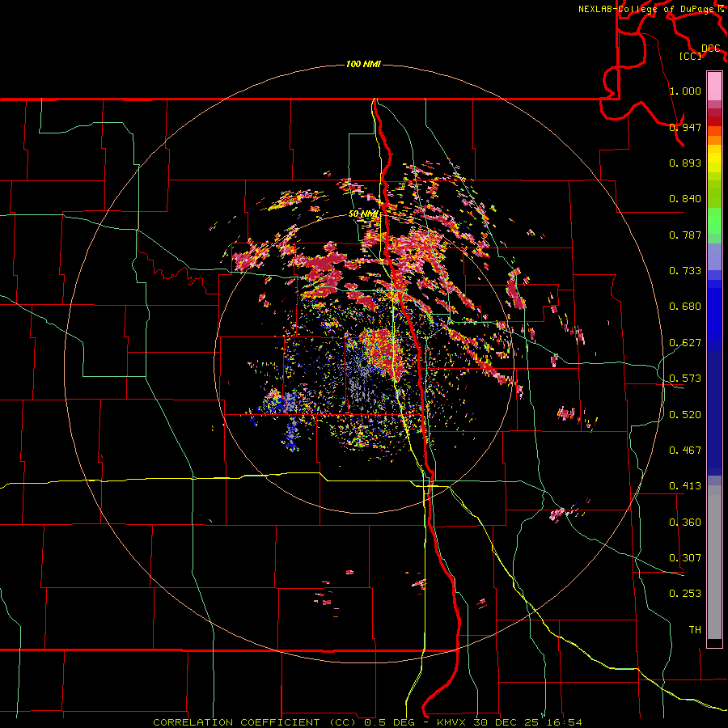The height and width of the screenshot is (728, 728).
Task: Select the 0.413 color scale value
Action: click(x=685, y=486)
